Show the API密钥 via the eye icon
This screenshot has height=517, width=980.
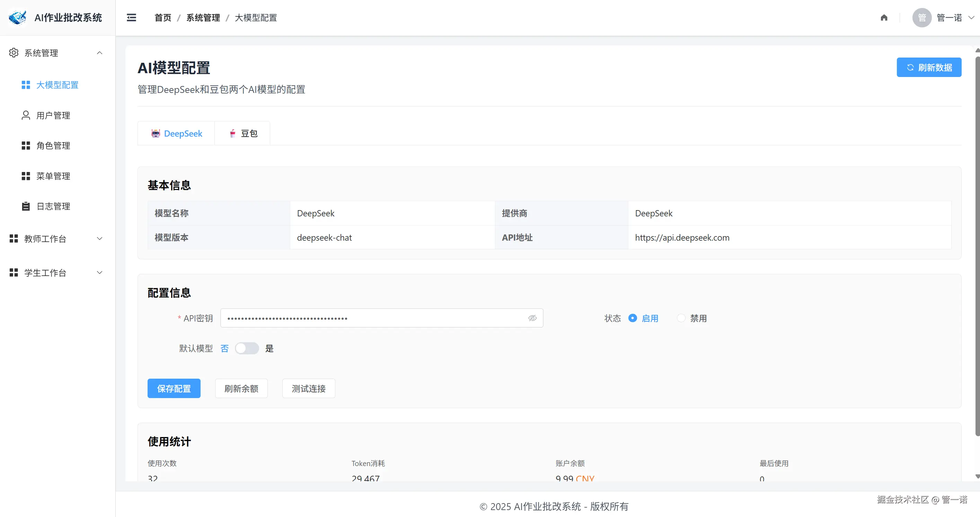coord(532,318)
